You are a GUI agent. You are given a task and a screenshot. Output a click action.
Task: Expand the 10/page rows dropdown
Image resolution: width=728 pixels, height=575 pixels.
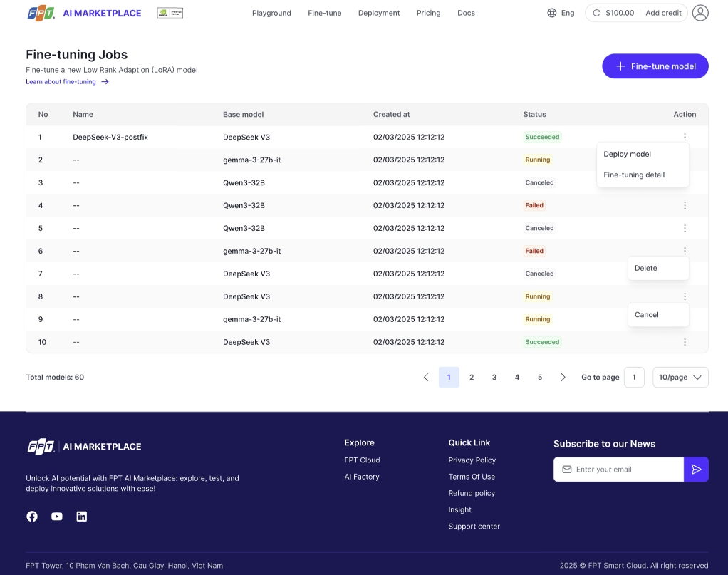pos(680,378)
